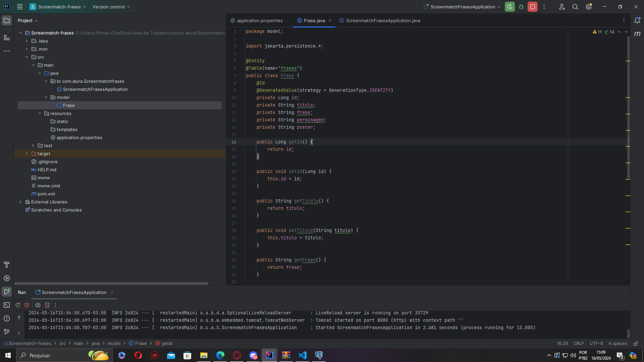Open the Problems tool window icon
644x362 pixels.
7,318
